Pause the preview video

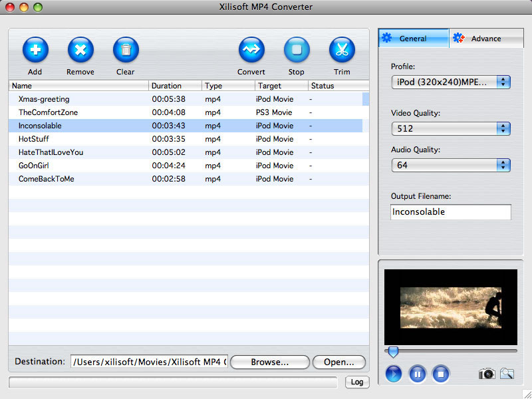[418, 374]
